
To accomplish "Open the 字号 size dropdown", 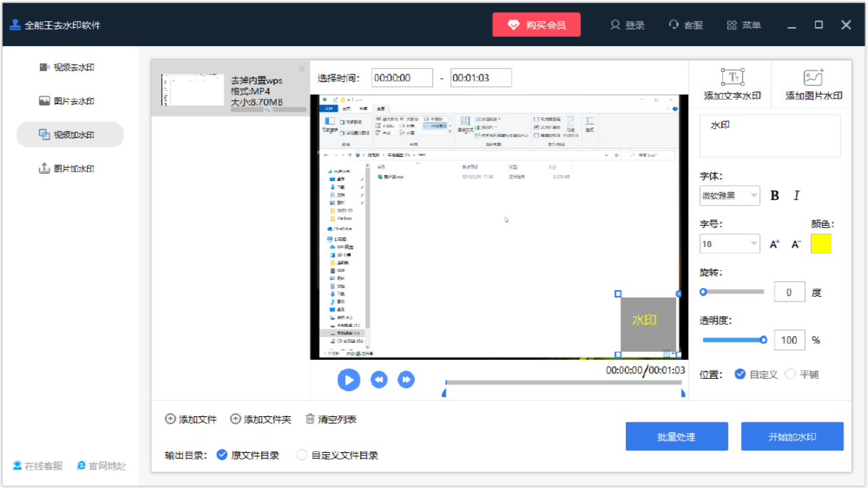I will click(x=730, y=243).
